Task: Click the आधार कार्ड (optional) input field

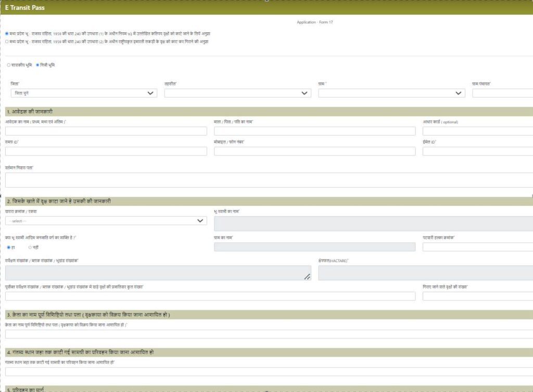Action: pos(478,131)
